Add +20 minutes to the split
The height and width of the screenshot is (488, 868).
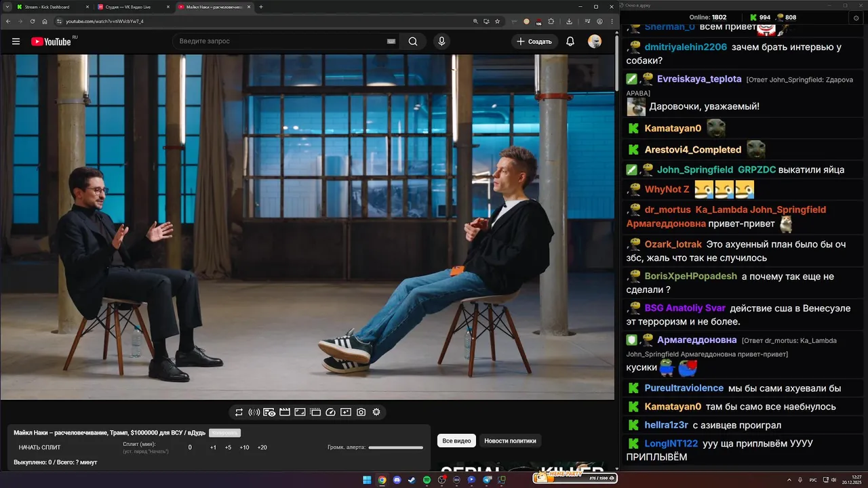[x=262, y=447]
